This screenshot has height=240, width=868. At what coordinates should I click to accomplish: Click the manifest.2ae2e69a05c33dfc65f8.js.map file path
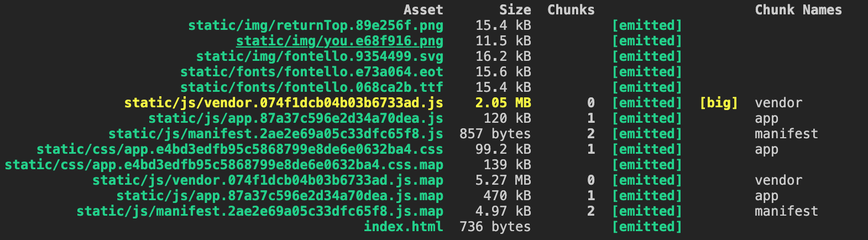[x=260, y=211]
